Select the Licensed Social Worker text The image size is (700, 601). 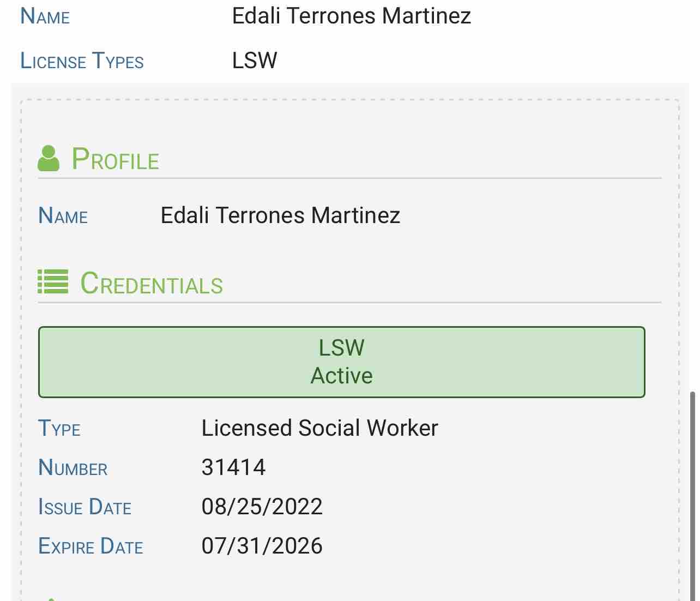coord(319,428)
